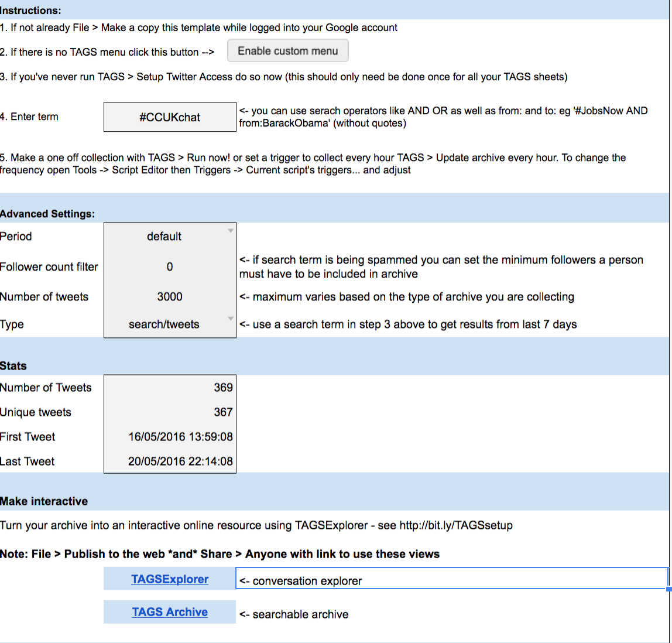Click the 'Note: File > Publish to the web' line

pos(220,554)
